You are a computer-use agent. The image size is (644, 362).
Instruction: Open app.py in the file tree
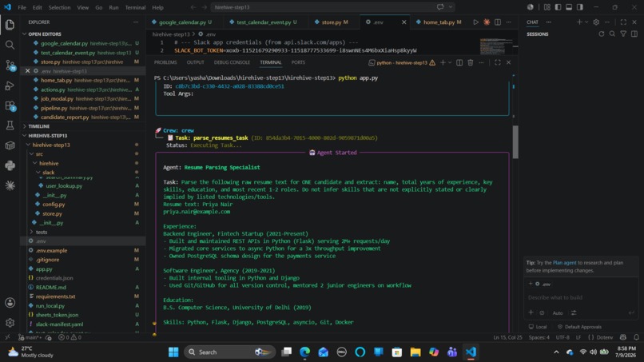44,269
